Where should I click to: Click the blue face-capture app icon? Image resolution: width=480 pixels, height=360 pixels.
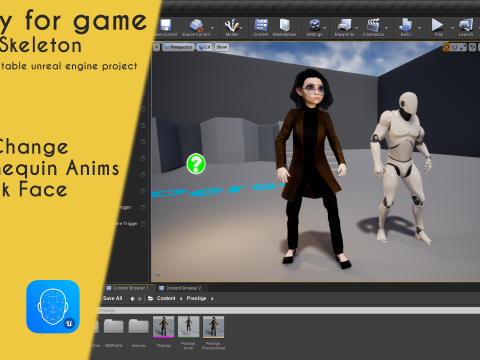(x=53, y=307)
